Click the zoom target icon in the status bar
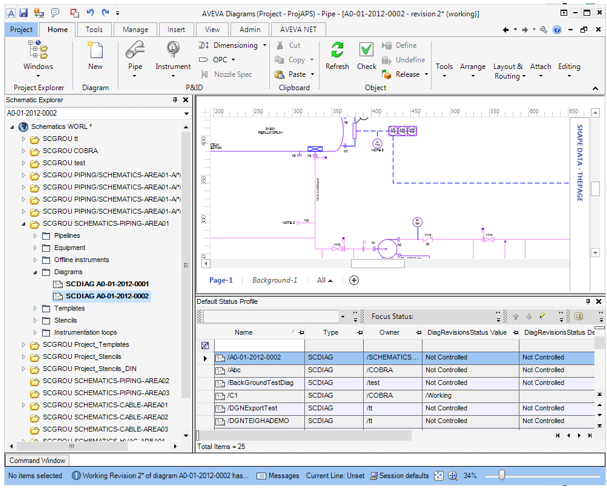Screen dimensions: 607x489 point(453,475)
